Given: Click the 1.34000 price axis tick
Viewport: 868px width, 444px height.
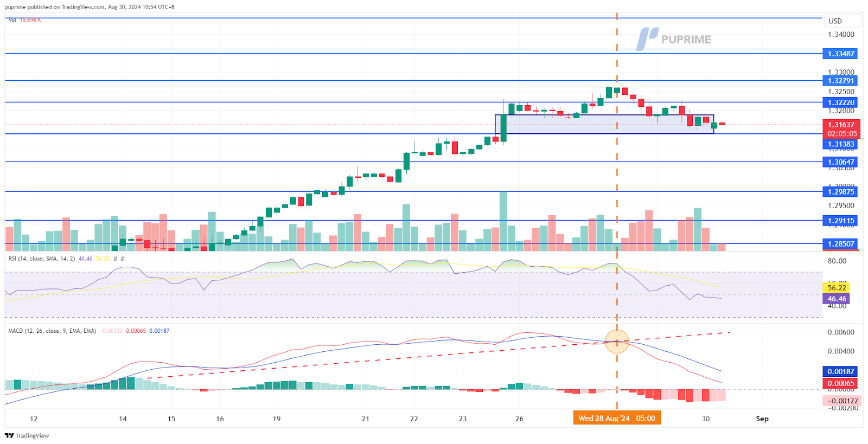Looking at the screenshot, I should click(841, 34).
